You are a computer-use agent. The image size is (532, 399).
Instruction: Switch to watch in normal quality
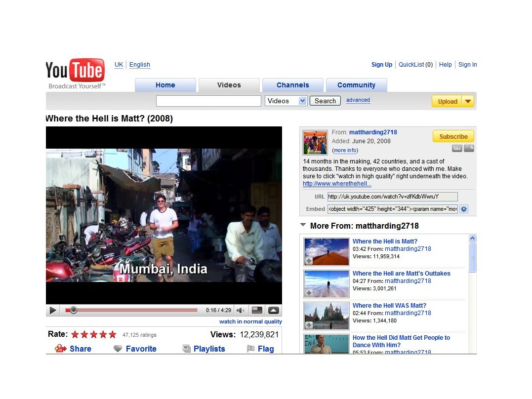(250, 321)
